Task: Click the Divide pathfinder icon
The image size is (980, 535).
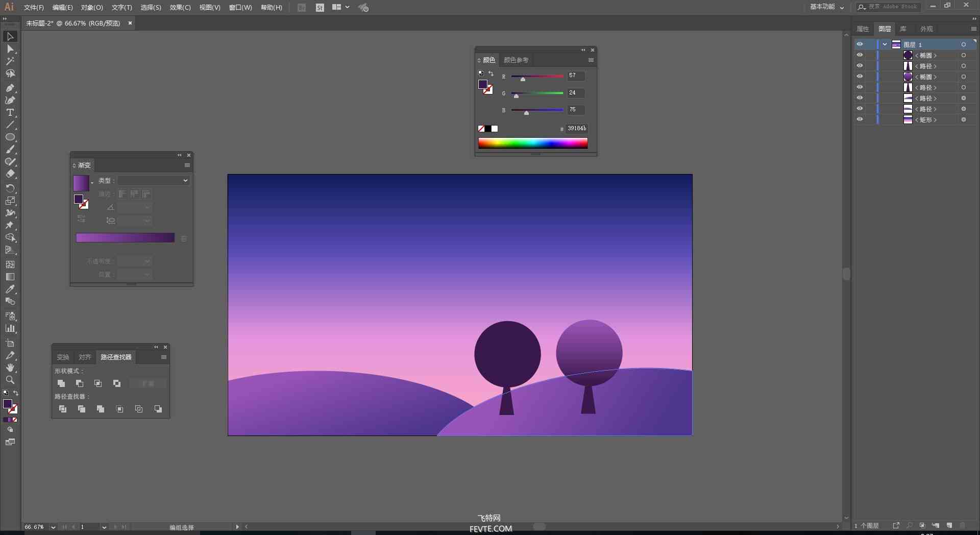Action: [x=63, y=409]
